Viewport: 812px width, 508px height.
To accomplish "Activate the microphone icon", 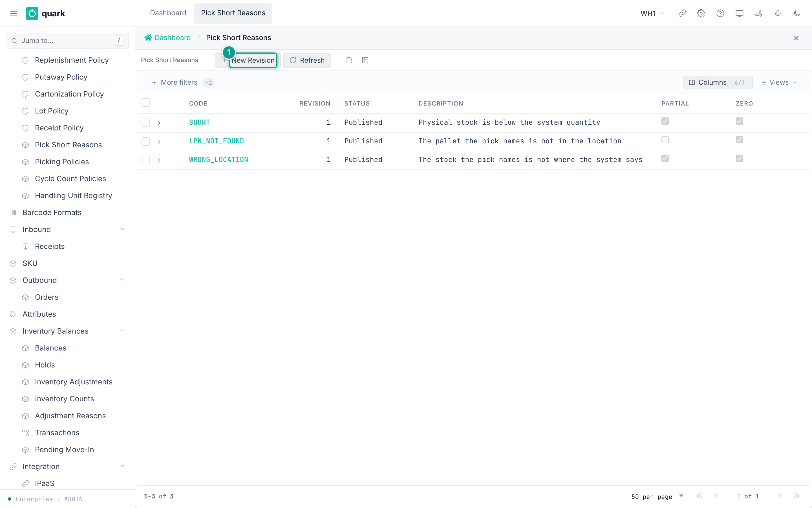I will click(778, 14).
